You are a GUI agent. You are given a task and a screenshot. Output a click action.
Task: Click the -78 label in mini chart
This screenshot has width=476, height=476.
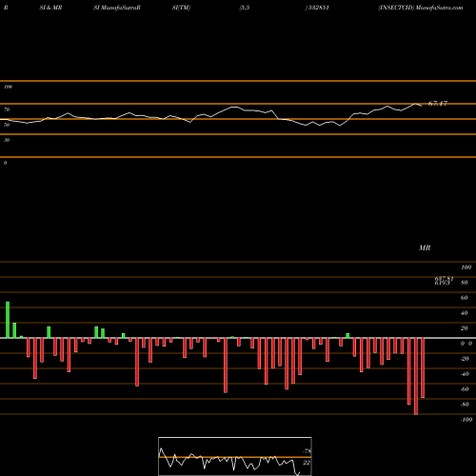click(307, 451)
